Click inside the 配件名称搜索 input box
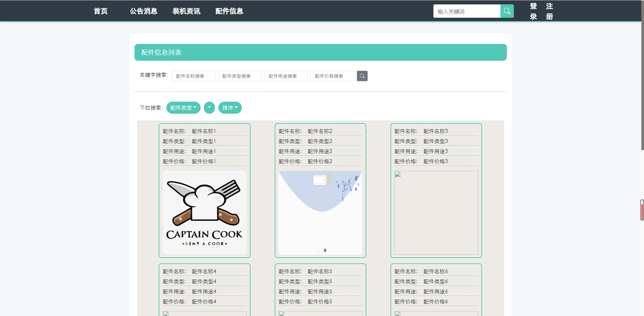 pyautogui.click(x=193, y=76)
